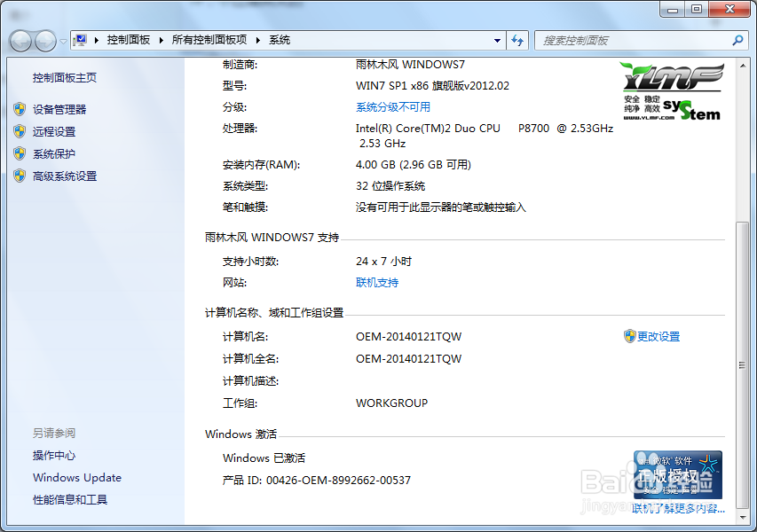This screenshot has height=532, width=757.
Task: Select the WORKGROUP value text
Action: [x=391, y=403]
